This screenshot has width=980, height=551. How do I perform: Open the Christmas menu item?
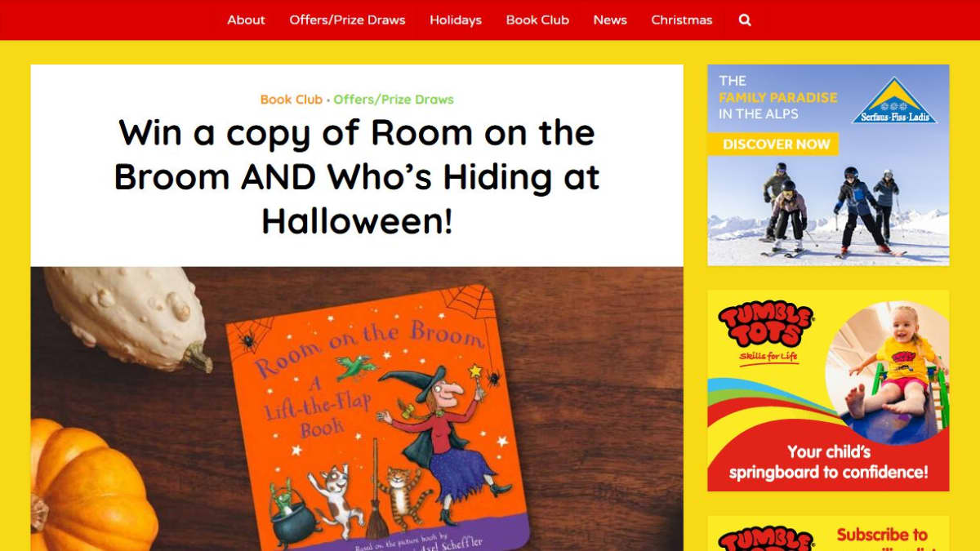(x=682, y=20)
